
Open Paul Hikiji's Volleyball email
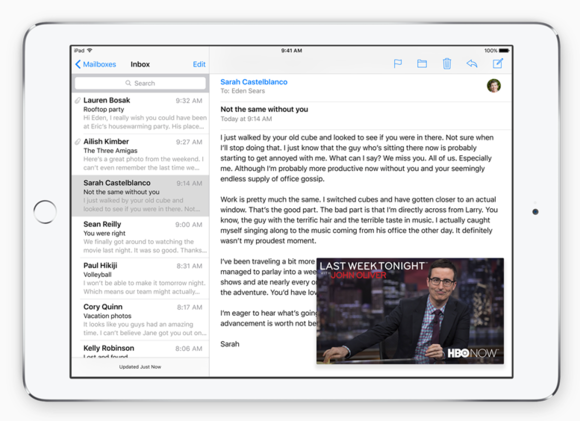tap(141, 279)
